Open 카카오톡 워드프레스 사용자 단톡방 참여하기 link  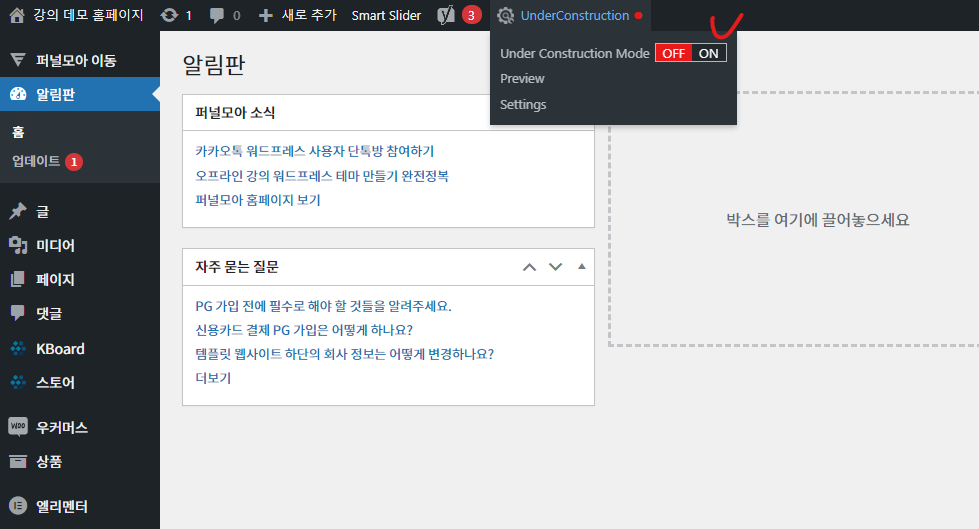pos(315,151)
